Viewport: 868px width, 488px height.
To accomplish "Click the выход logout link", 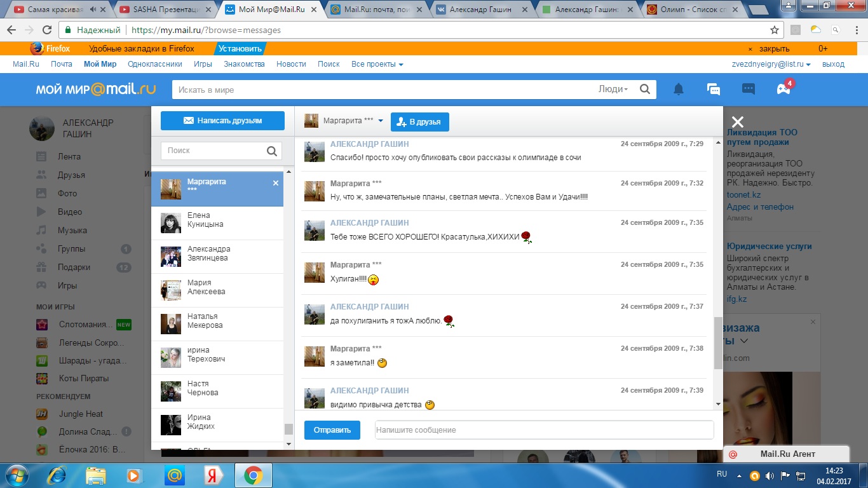I will pos(833,64).
